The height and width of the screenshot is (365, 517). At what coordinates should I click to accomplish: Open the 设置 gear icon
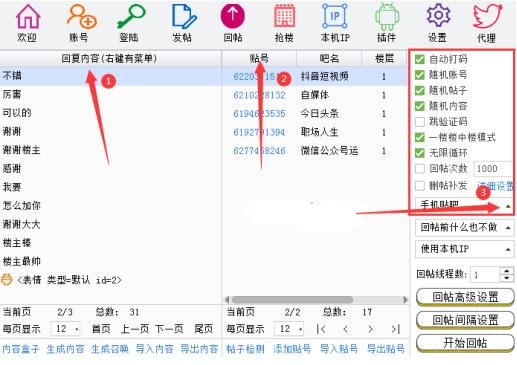pyautogui.click(x=438, y=16)
